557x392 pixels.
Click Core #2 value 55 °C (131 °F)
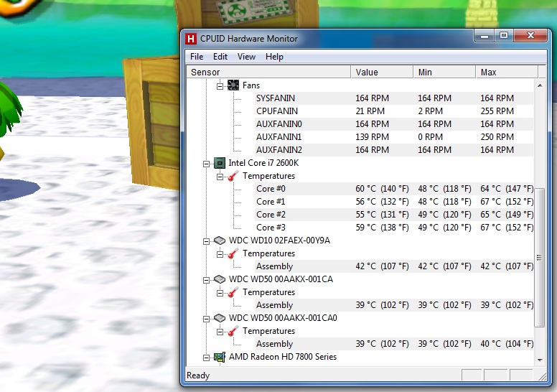click(x=383, y=215)
